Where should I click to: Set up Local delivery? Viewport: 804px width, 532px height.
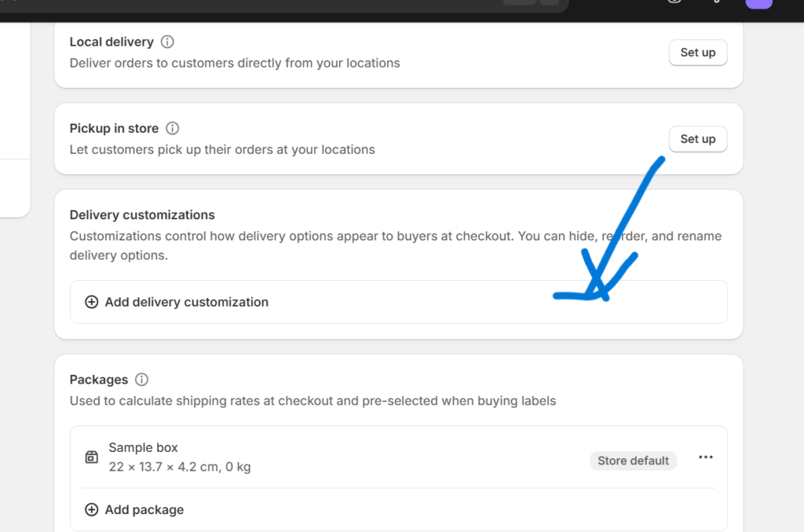697,53
